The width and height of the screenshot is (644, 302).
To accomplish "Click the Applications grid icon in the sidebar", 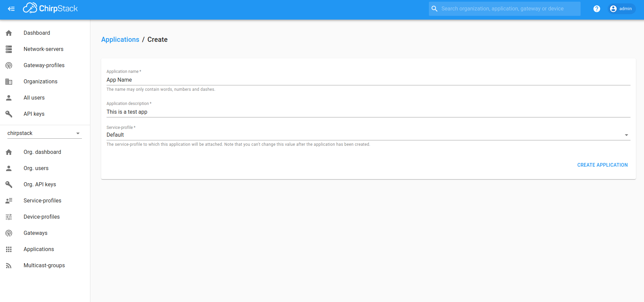I will pos(9,249).
